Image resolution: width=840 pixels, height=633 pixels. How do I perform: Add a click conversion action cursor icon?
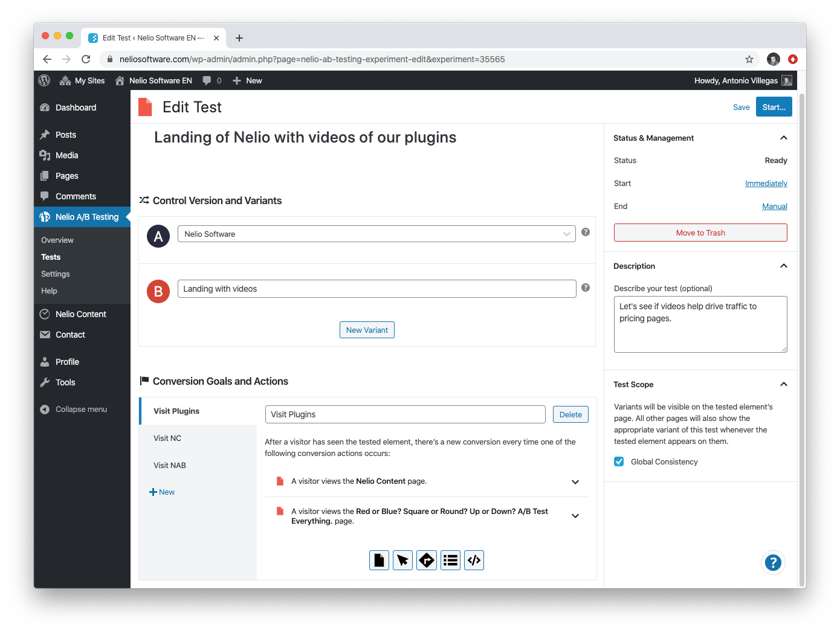click(402, 561)
